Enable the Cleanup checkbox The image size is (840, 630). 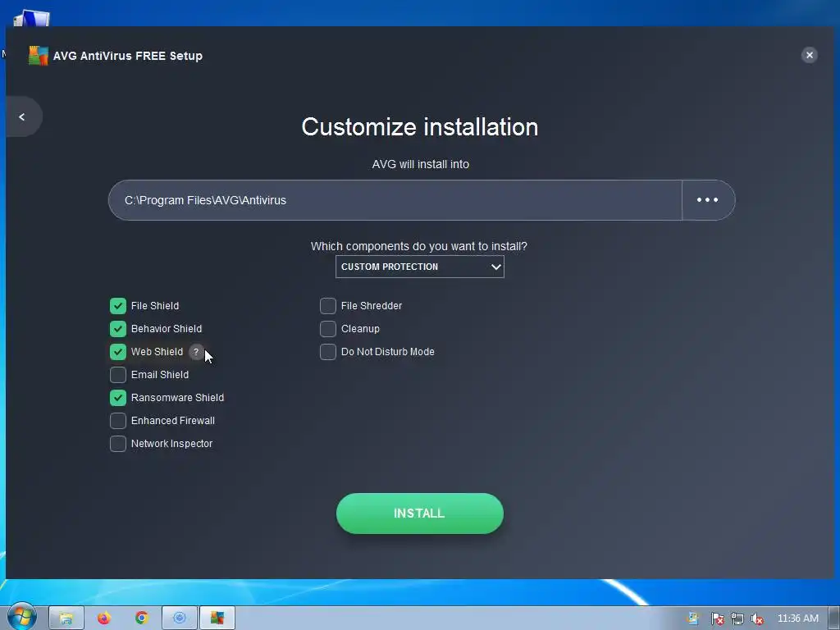tap(328, 329)
